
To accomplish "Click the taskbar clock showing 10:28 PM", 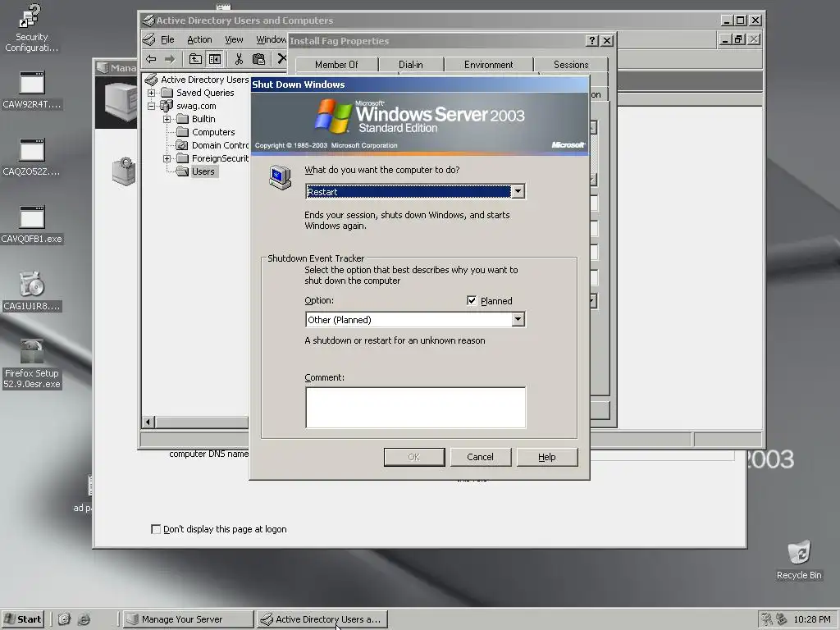I will pos(811,619).
